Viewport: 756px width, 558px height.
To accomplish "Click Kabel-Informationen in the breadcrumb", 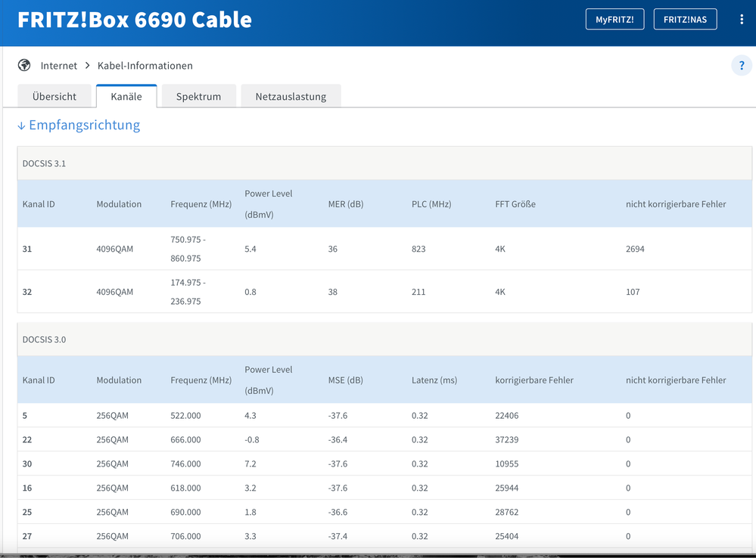I will tap(145, 66).
